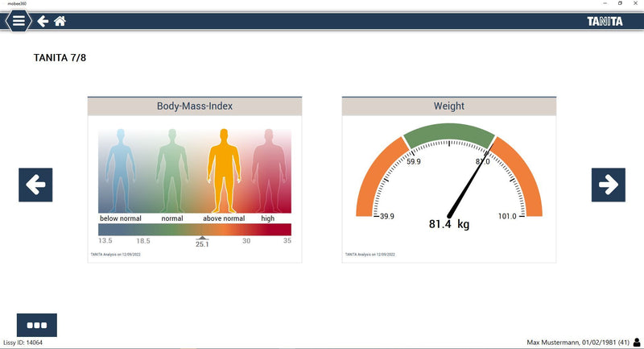
Task: Click the green zone of weight gauge
Action: click(x=448, y=135)
